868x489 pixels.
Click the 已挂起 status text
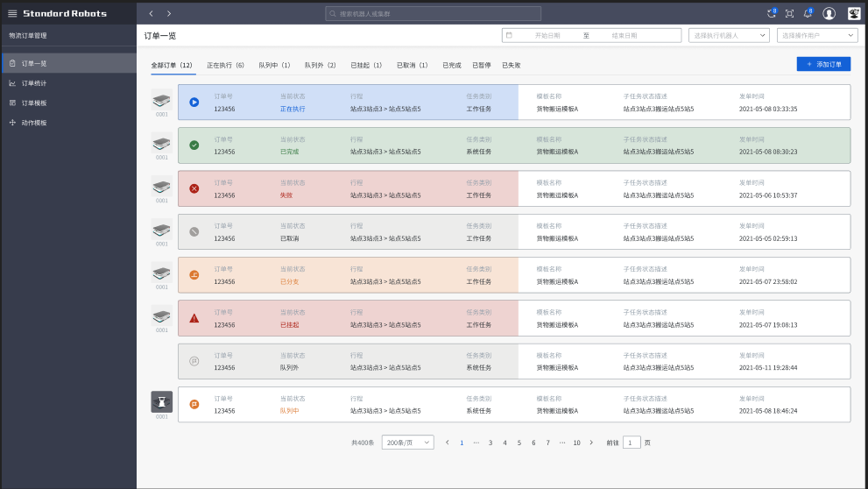point(290,325)
